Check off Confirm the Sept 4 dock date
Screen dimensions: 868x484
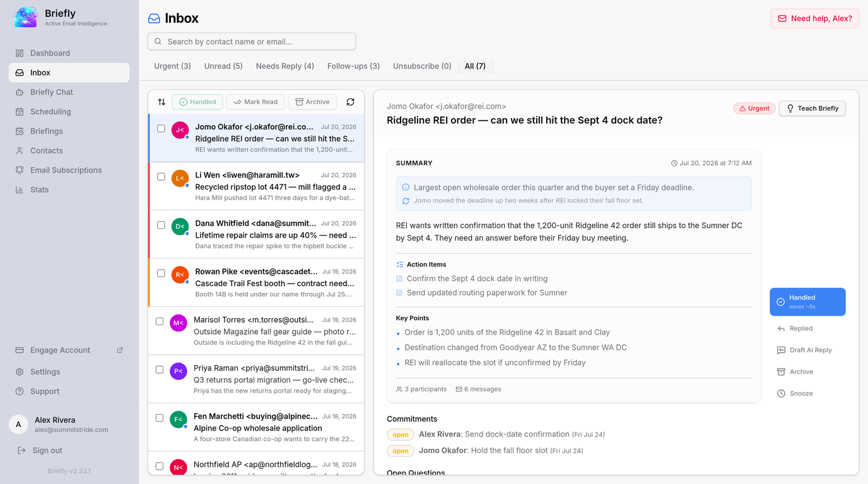(399, 279)
